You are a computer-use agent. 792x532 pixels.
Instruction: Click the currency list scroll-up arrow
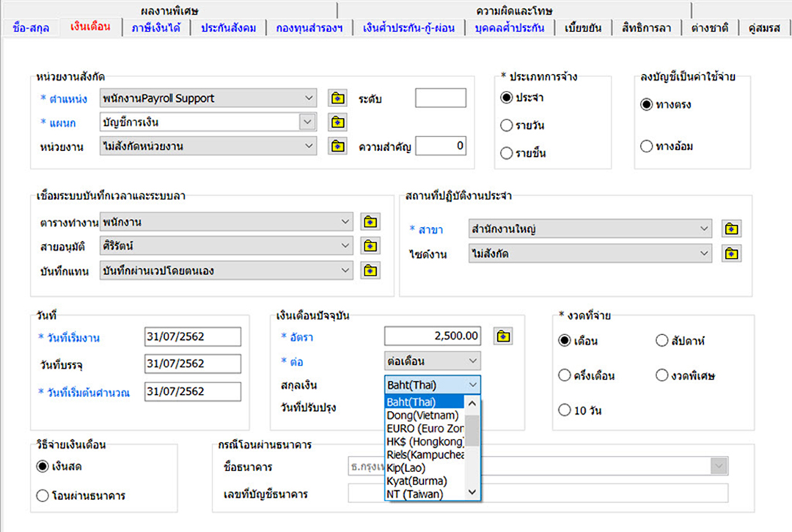pyautogui.click(x=472, y=403)
